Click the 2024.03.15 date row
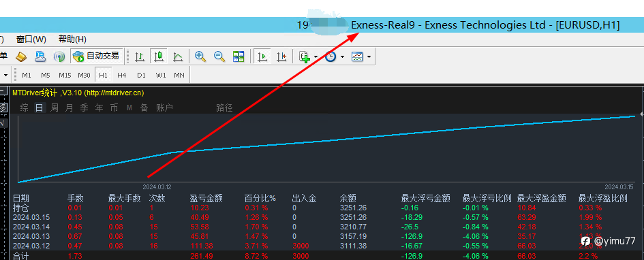Image resolution: width=644 pixels, height=260 pixels. (x=31, y=217)
